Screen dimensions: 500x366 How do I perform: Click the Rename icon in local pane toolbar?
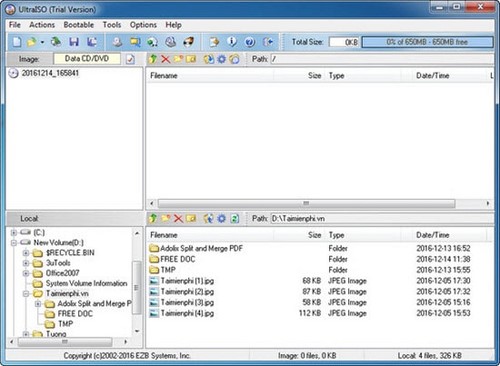191,218
